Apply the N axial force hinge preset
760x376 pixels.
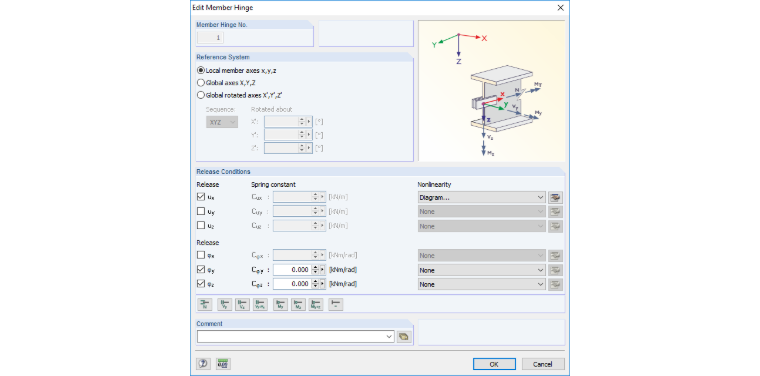coord(205,304)
